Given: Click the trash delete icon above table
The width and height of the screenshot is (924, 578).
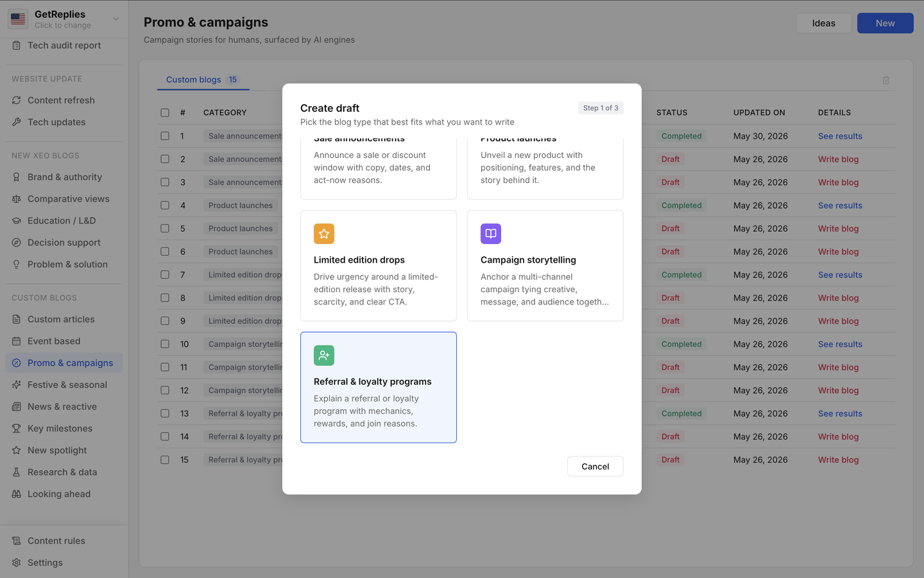Looking at the screenshot, I should point(886,80).
